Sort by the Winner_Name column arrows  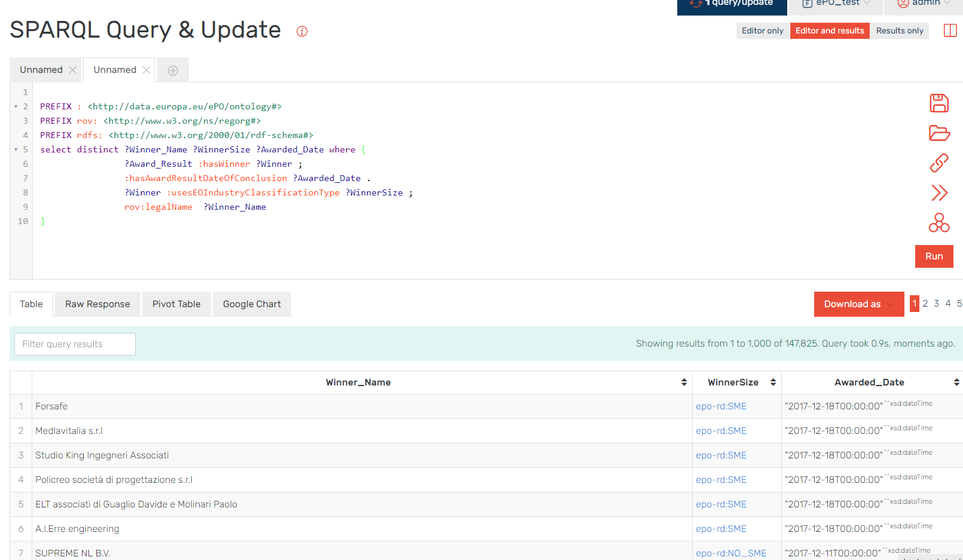click(684, 382)
